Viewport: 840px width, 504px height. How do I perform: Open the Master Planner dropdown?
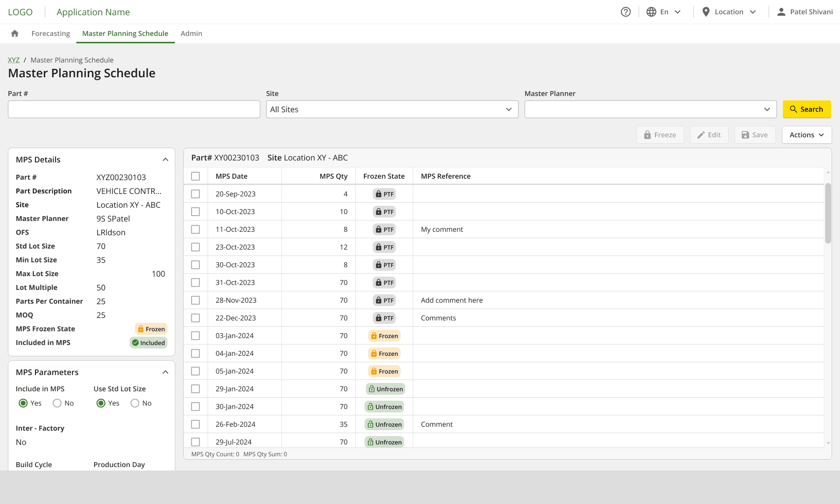(x=650, y=109)
